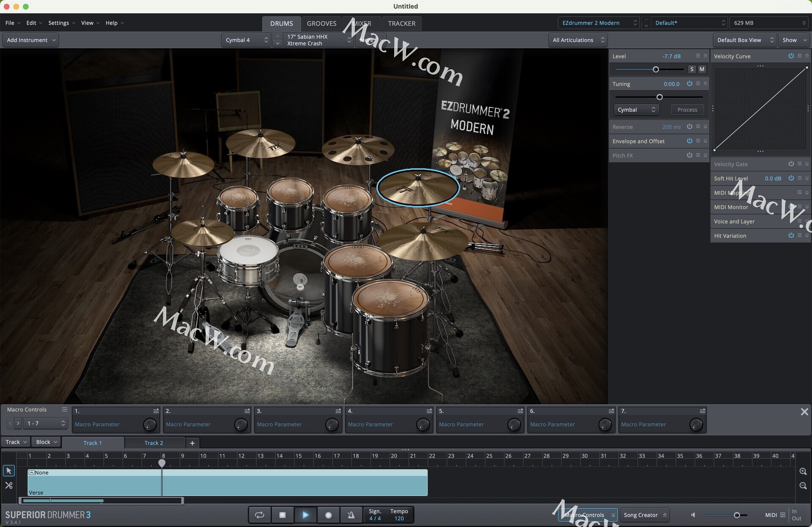Open menu for Macro 7
The image size is (812, 527).
click(702, 411)
